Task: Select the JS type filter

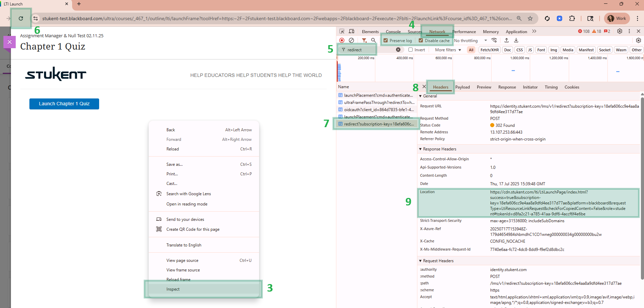Action: point(530,50)
